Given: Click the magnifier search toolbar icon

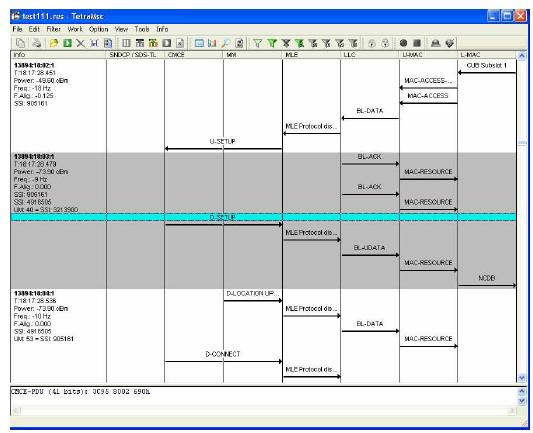Looking at the screenshot, I should click(226, 43).
